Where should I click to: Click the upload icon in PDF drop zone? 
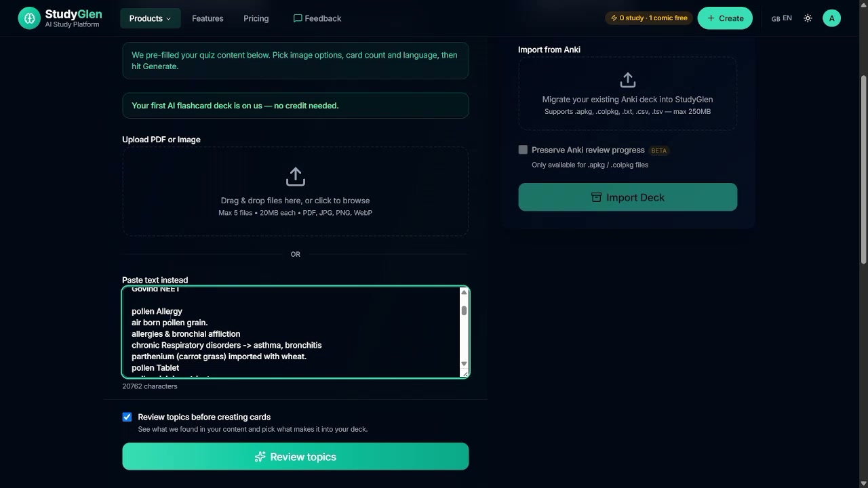point(295,177)
